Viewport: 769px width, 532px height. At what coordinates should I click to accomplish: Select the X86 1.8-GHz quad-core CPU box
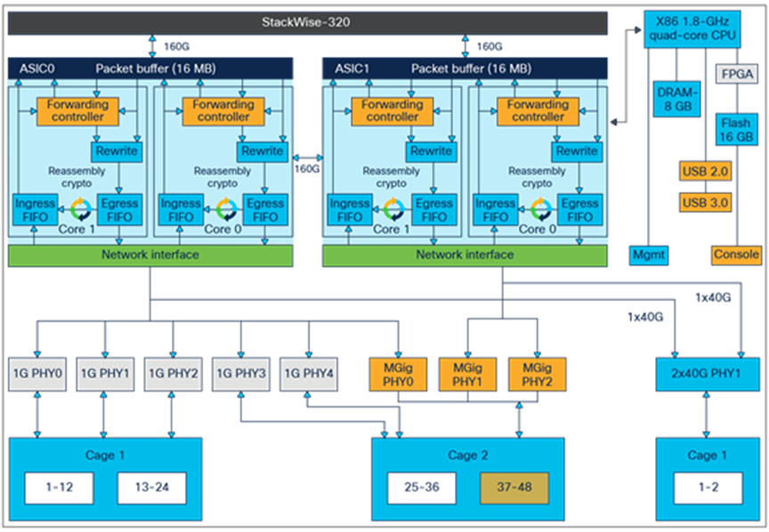click(x=692, y=29)
